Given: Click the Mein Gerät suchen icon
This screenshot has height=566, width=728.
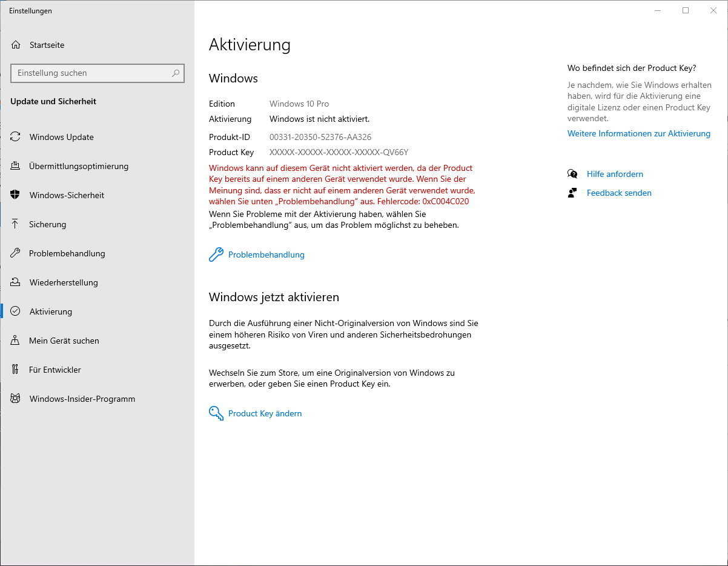Looking at the screenshot, I should coord(16,341).
